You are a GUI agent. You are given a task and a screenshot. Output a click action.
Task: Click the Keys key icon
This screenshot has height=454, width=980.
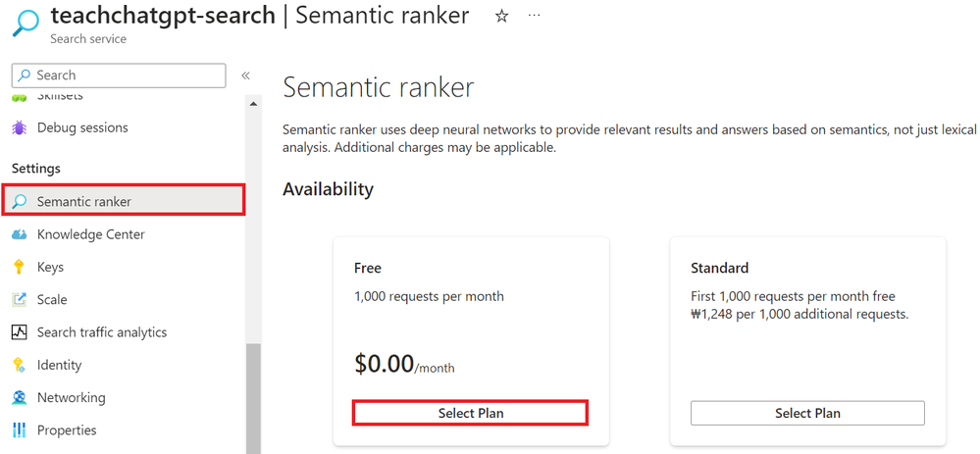click(x=19, y=267)
